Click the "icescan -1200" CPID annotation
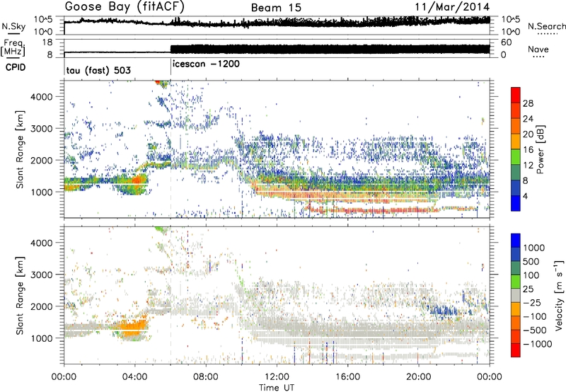 (206, 64)
